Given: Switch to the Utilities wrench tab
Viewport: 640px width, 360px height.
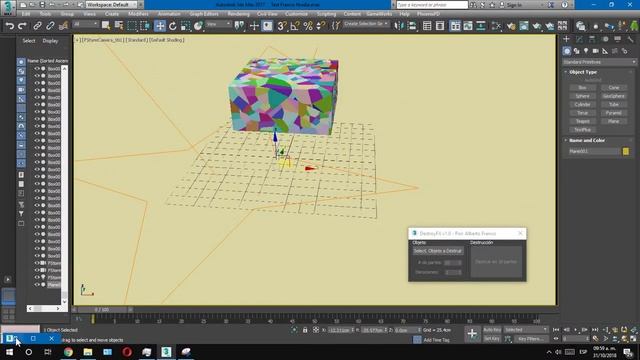Looking at the screenshot, I should click(x=631, y=39).
